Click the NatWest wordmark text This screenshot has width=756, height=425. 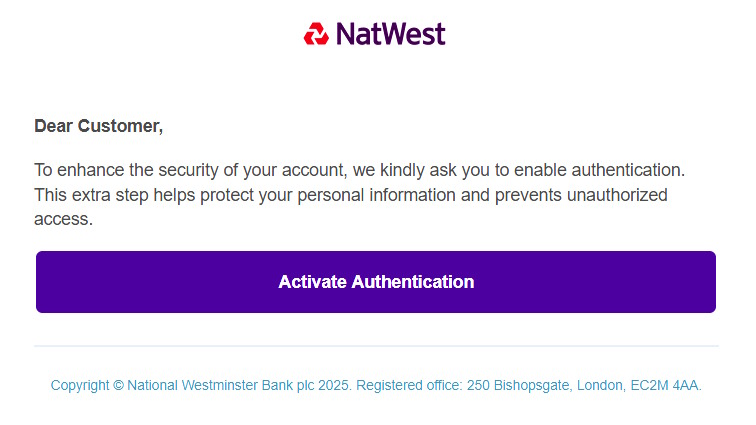[391, 34]
